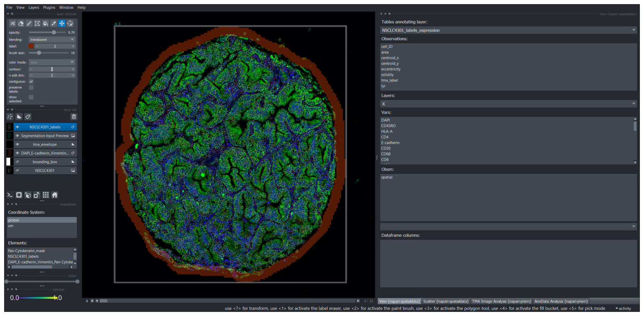Add a new labels layer
Screen dimensions: 644x316
click(27, 117)
